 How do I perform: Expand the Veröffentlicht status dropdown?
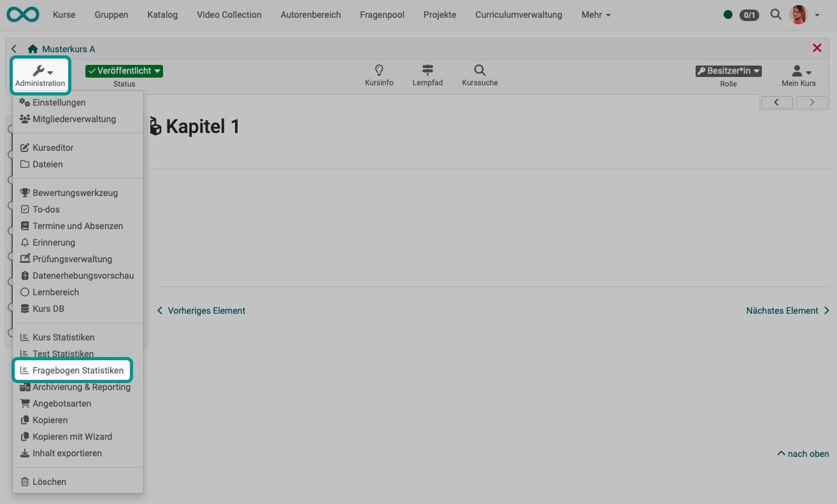point(124,71)
